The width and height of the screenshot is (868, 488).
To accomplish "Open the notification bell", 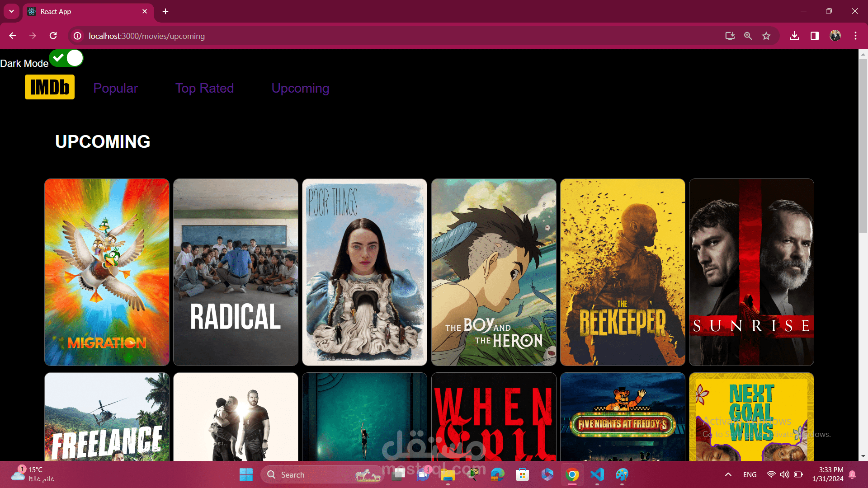I will click(852, 474).
